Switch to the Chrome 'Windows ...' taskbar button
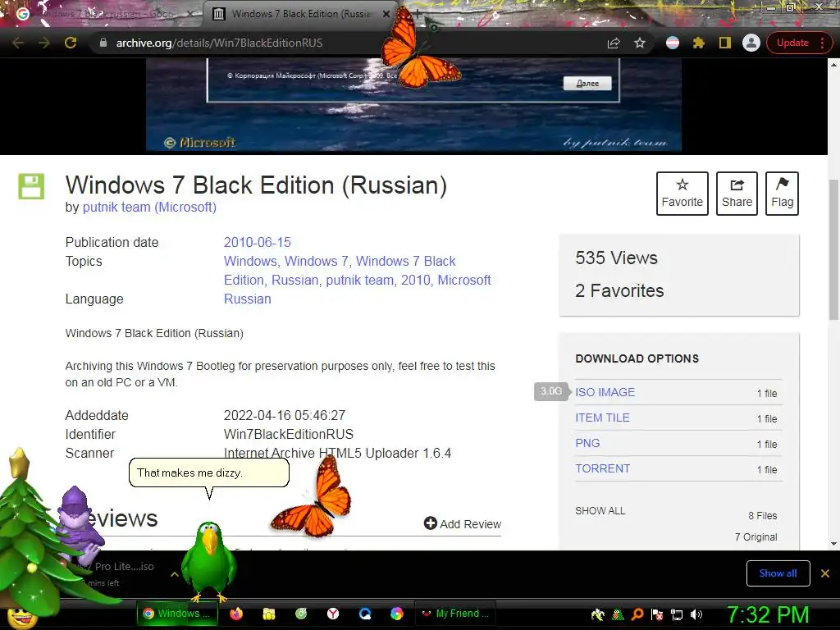Viewport: 840px width, 630px height. 178,614
